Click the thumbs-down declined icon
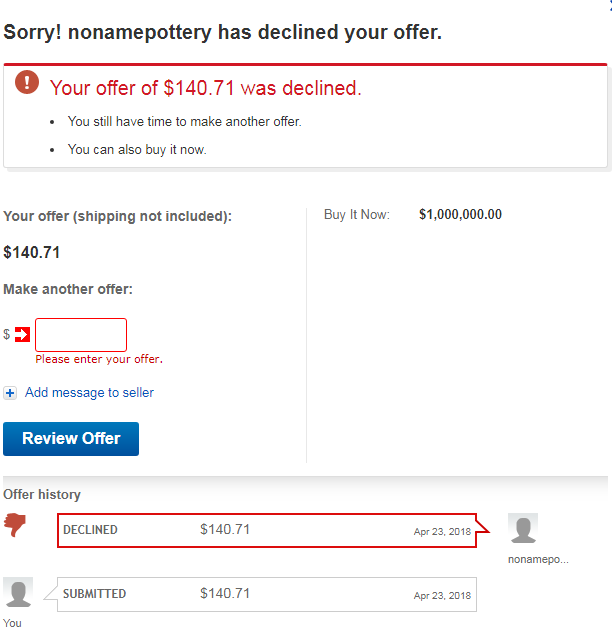This screenshot has height=631, width=612. tap(15, 524)
